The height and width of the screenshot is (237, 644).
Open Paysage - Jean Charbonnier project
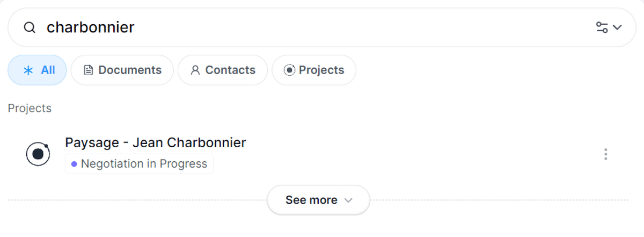pos(155,142)
